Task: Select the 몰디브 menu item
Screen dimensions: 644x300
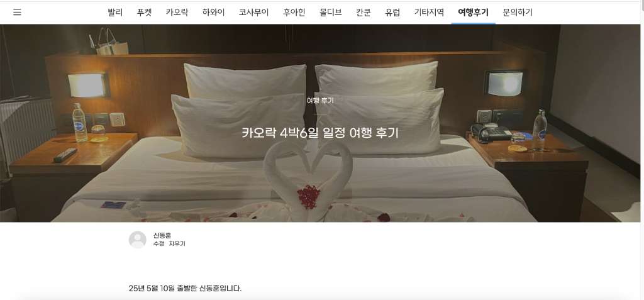Action: (331, 13)
